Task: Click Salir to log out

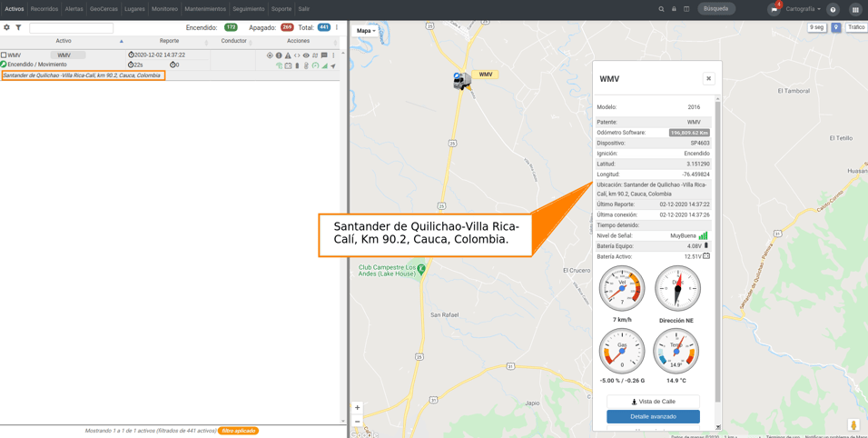Action: pos(304,9)
